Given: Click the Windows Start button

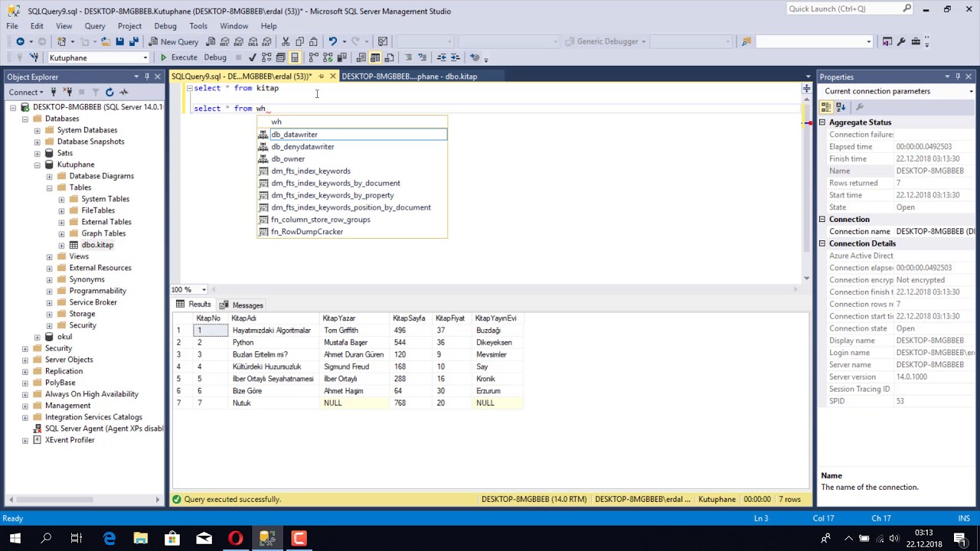Looking at the screenshot, I should click(x=15, y=539).
